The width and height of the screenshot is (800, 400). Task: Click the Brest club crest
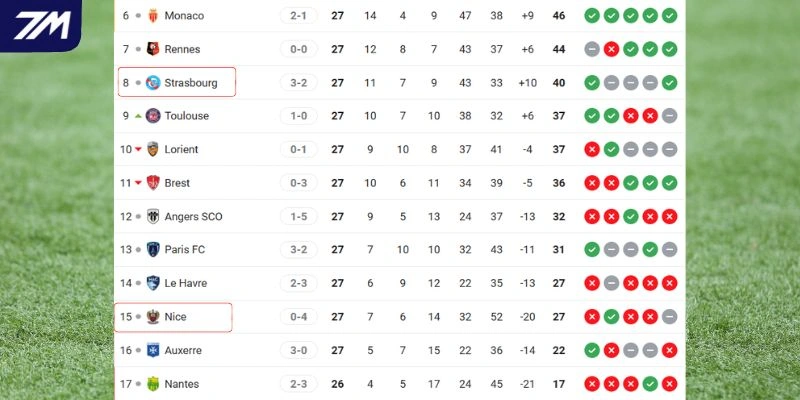(x=153, y=183)
